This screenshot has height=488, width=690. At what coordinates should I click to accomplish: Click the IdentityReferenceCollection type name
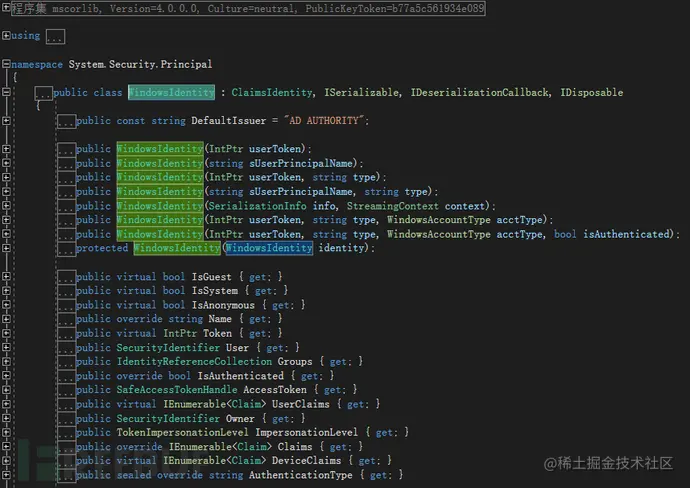tap(194, 362)
